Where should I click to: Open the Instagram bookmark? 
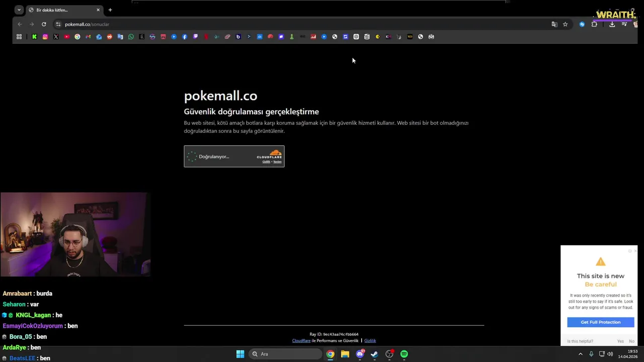(45, 37)
